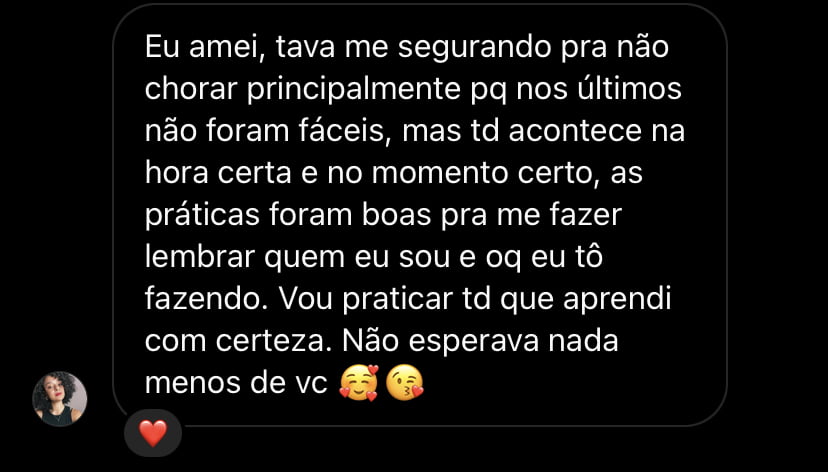This screenshot has height=472, width=828.
Task: Click the word "lembrar" in the message
Action: coord(200,257)
